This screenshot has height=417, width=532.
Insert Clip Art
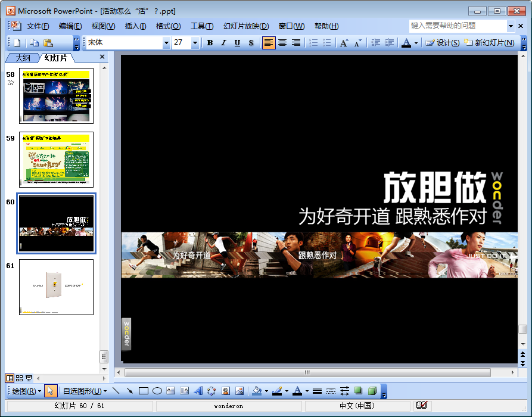[x=226, y=391]
